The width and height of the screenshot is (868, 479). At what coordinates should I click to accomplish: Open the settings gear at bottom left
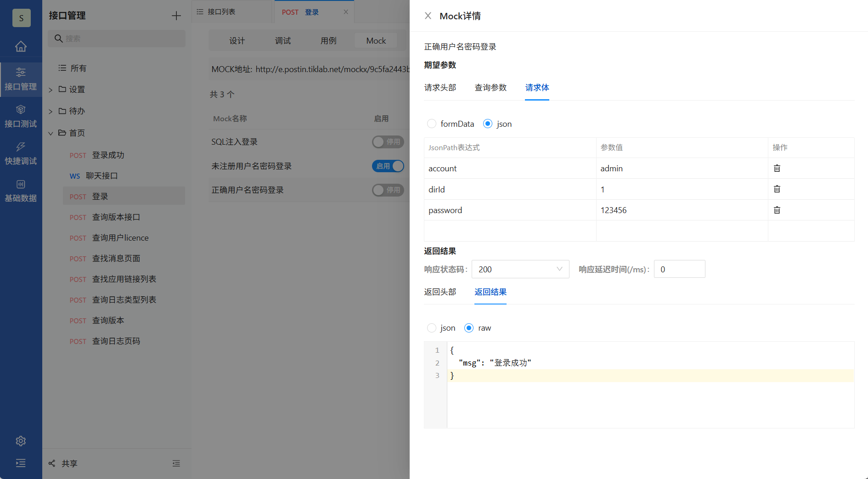(21, 441)
